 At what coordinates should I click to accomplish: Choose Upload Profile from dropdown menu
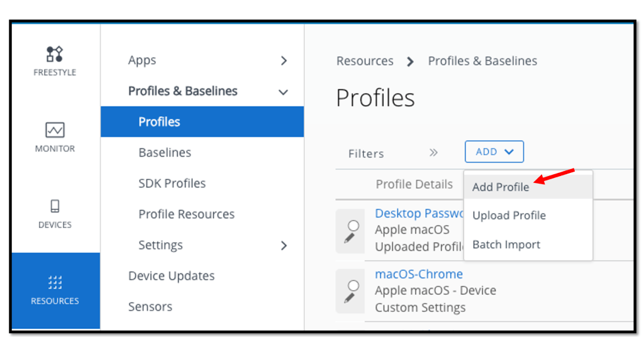509,216
